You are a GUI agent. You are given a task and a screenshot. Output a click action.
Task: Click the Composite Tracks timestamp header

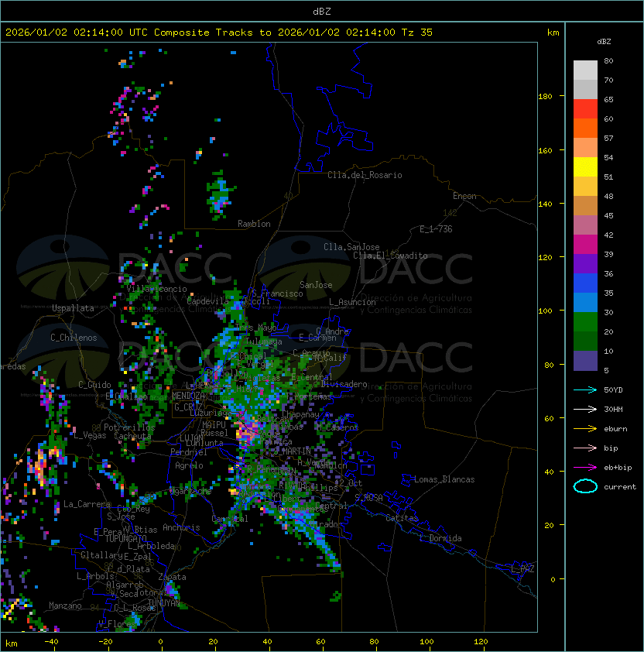click(219, 33)
